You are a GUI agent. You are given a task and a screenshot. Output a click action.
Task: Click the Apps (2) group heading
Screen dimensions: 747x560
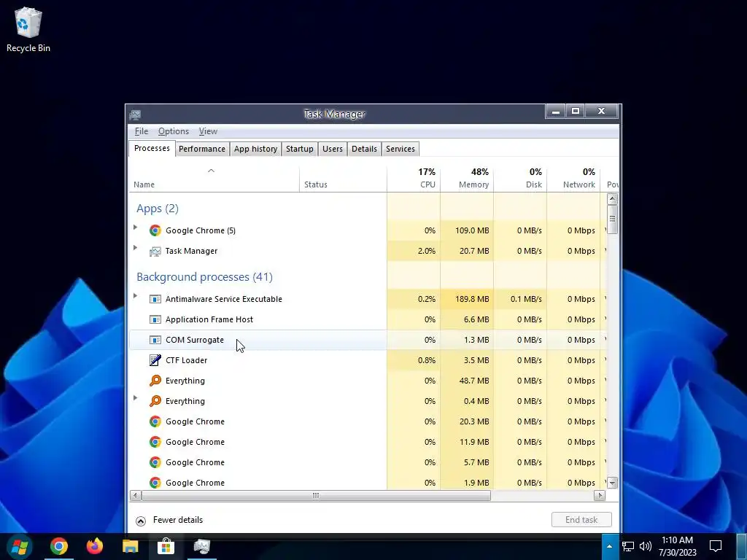click(x=158, y=209)
